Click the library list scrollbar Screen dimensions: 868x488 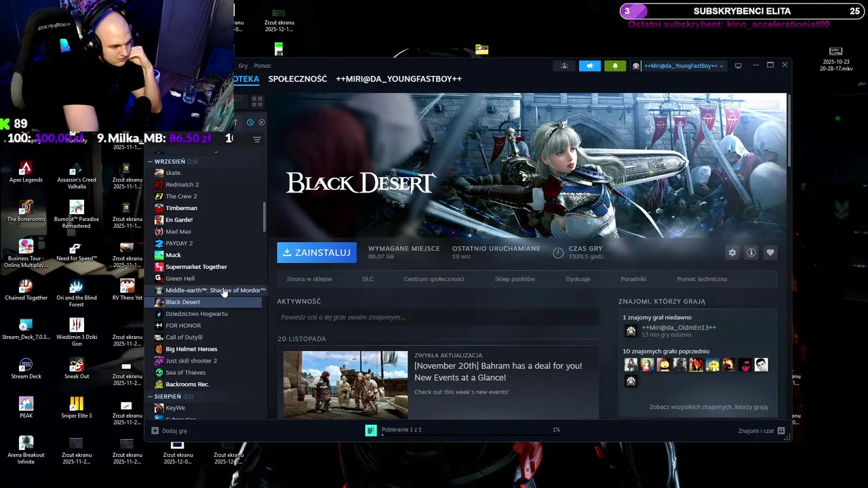pos(264,217)
